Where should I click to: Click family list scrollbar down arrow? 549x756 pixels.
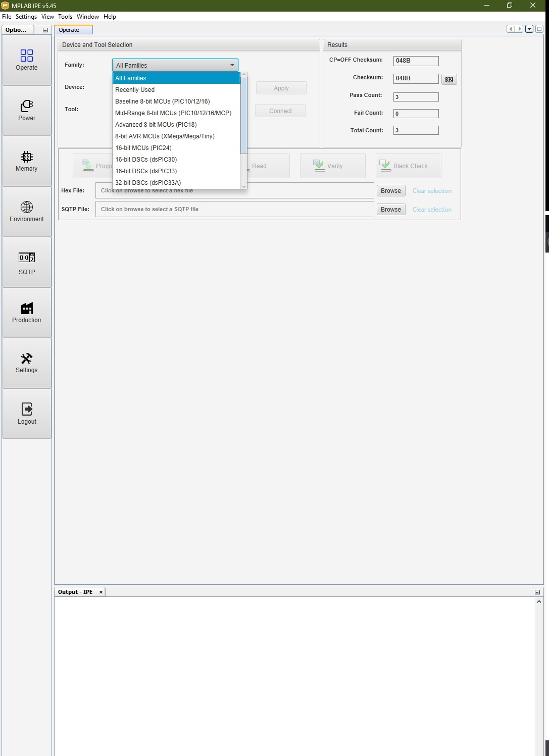(x=244, y=186)
